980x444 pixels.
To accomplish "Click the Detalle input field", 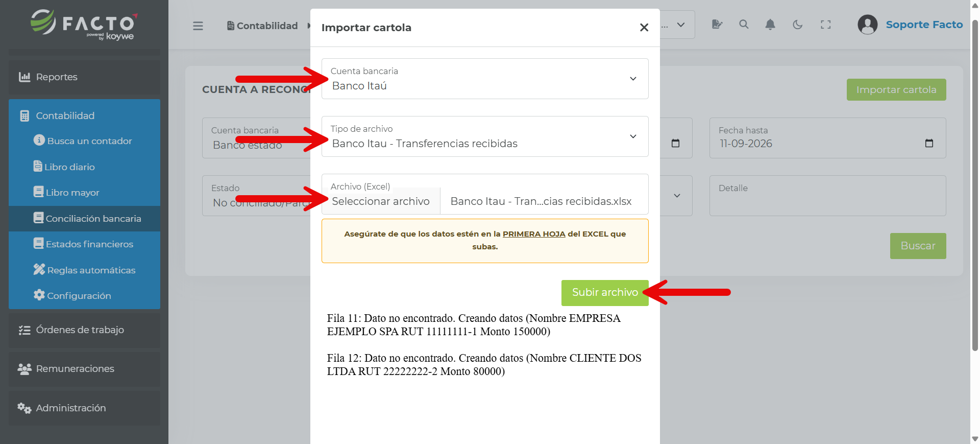I will pyautogui.click(x=827, y=196).
